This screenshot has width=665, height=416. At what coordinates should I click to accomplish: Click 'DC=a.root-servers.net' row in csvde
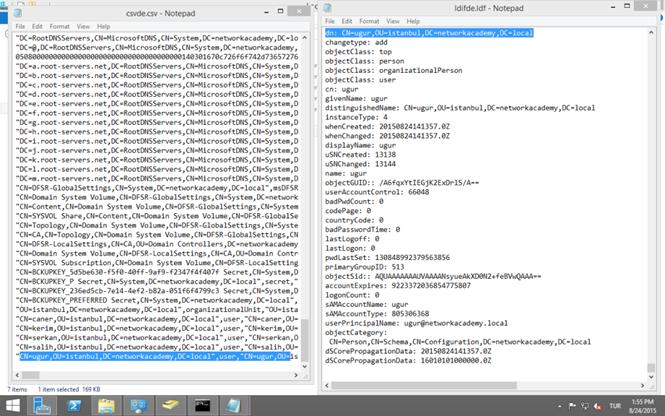click(x=157, y=66)
